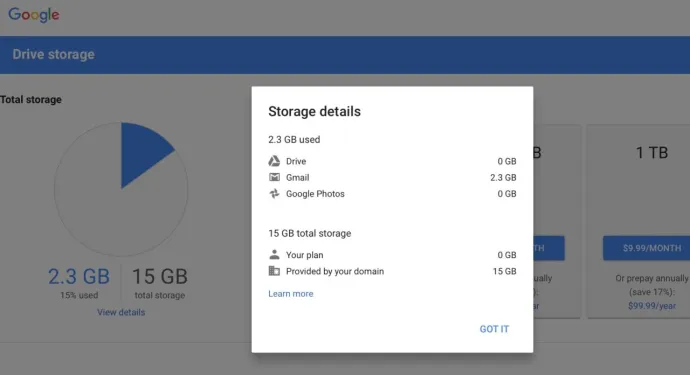Click the Drive triangle icon
This screenshot has height=375, width=690.
(274, 161)
